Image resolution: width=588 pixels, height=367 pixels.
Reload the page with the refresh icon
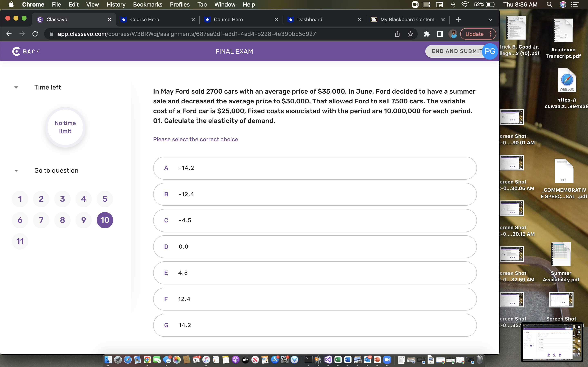35,34
